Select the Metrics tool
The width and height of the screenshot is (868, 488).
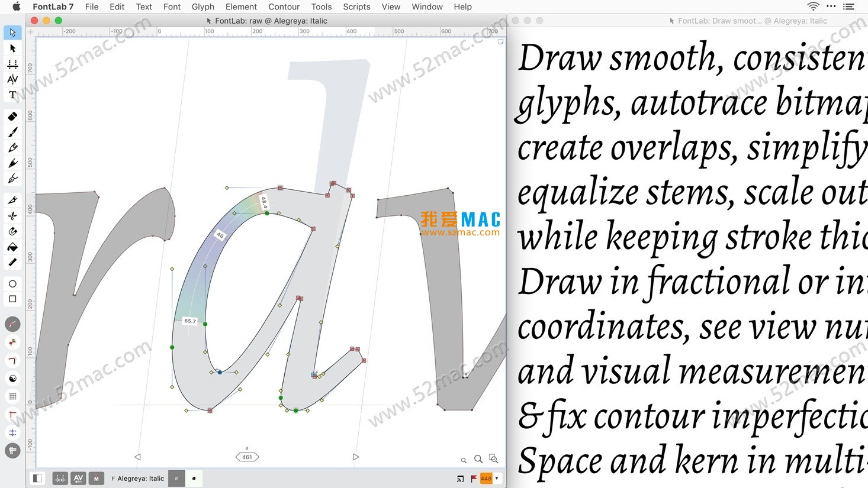pyautogui.click(x=12, y=64)
